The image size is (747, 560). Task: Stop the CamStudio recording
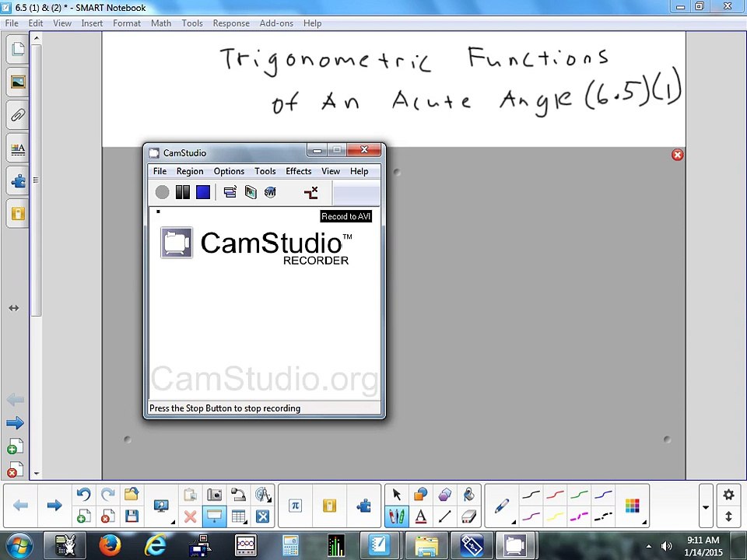[203, 192]
